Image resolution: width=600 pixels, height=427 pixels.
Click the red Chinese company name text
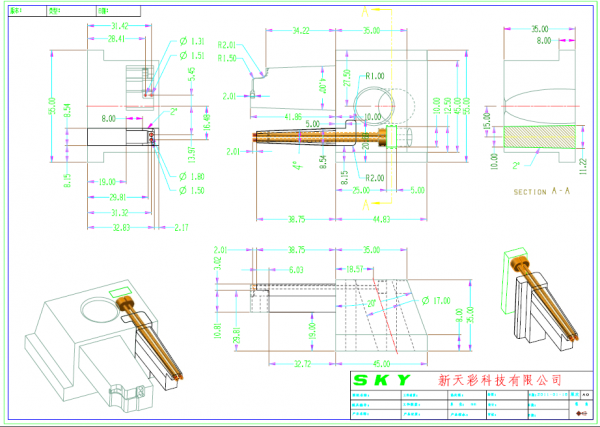[x=500, y=380]
